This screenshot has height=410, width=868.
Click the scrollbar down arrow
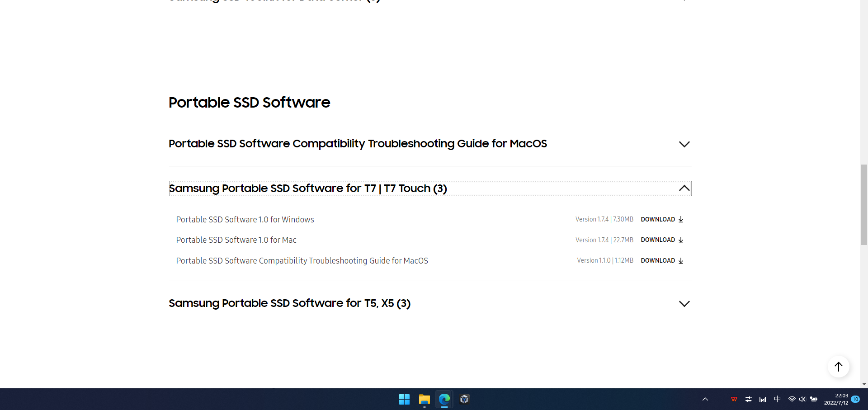pyautogui.click(x=864, y=385)
